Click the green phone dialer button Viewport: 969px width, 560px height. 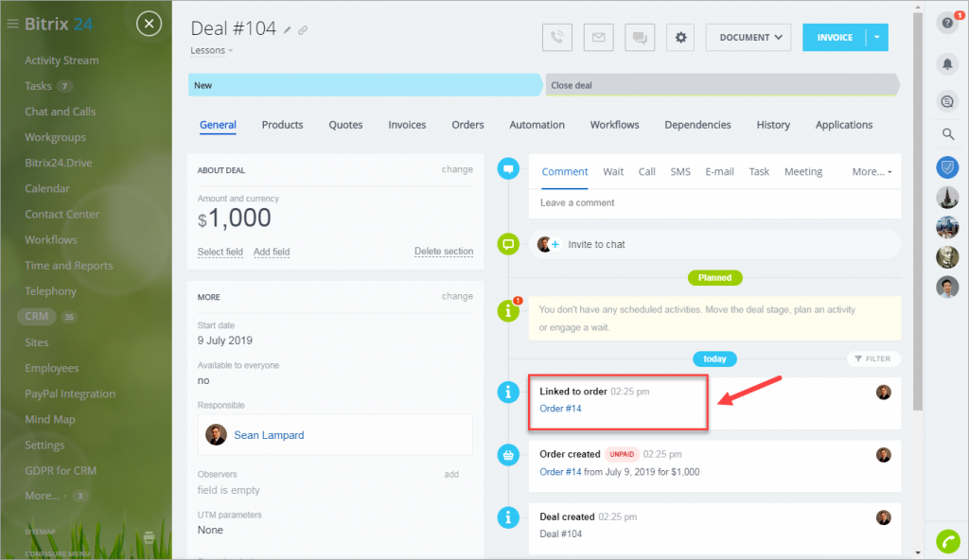[948, 541]
